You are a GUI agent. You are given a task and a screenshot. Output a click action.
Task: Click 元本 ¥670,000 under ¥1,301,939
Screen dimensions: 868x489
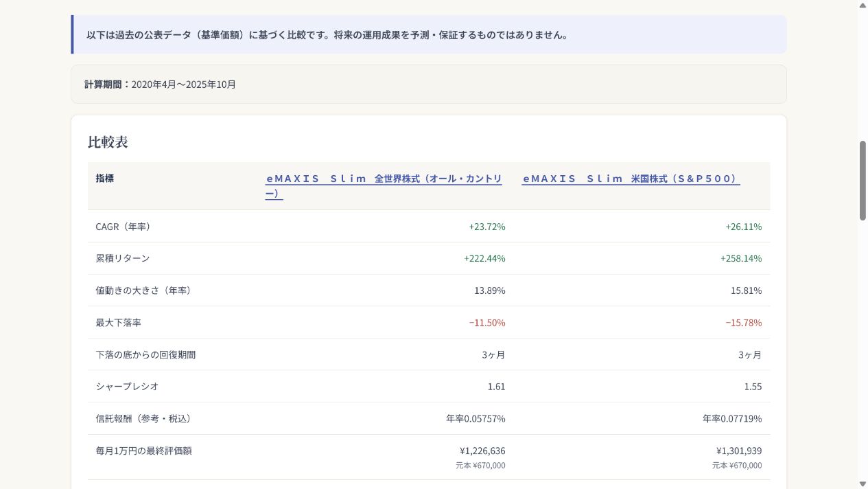point(737,466)
